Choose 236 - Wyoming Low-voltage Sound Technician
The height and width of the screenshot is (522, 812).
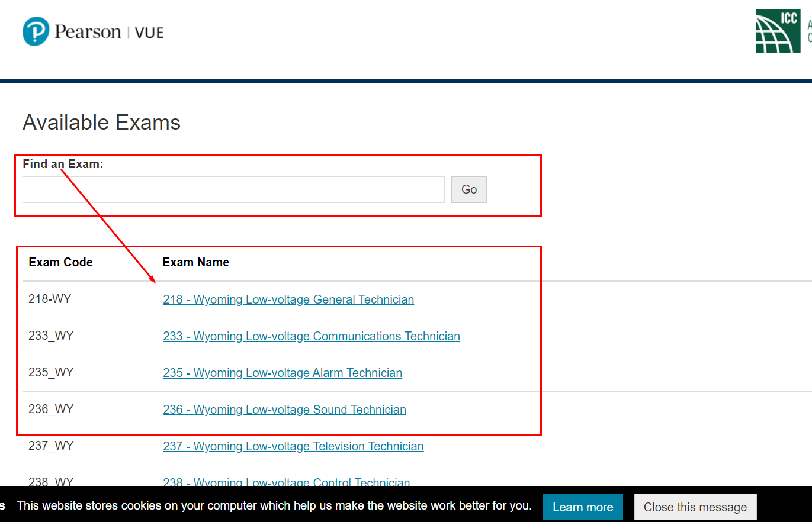[x=284, y=410]
